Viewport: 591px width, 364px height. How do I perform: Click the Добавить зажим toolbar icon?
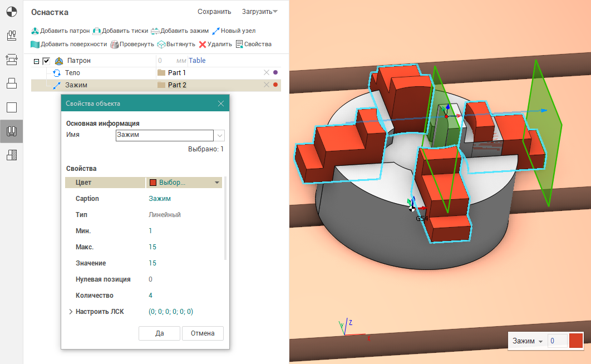point(155,31)
